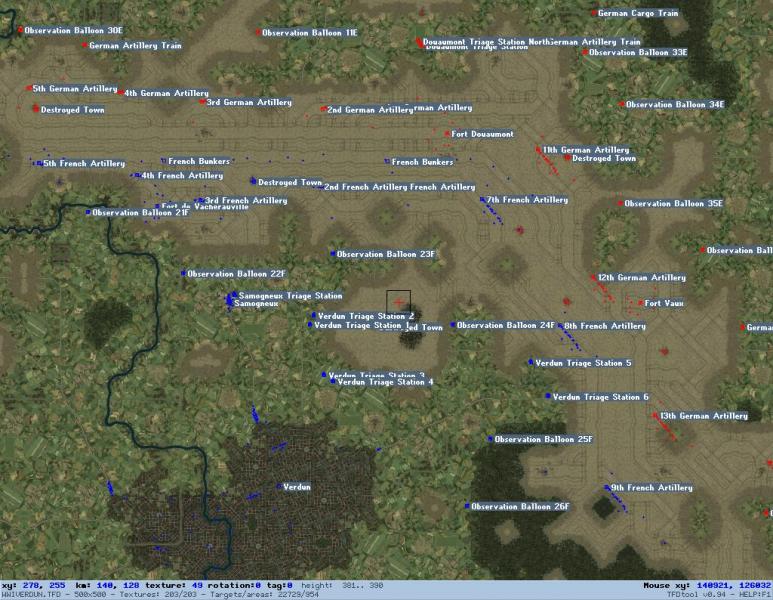Select the 12th German Artillery label
Image resolution: width=773 pixels, height=600 pixels.
coord(641,278)
